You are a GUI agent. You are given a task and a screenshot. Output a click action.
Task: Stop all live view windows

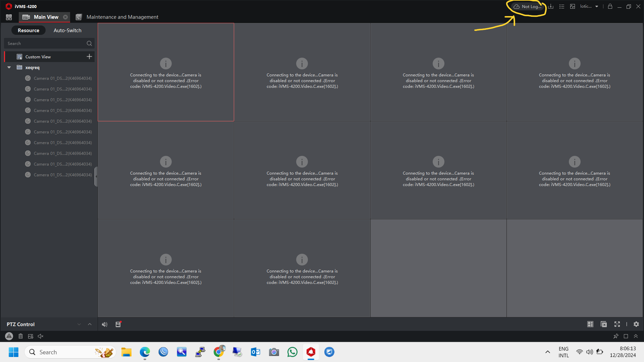tap(604, 324)
